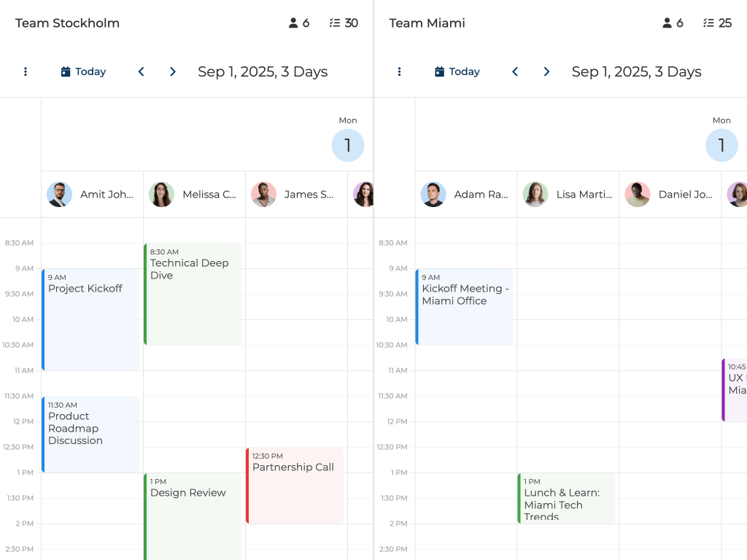The image size is (747, 560).
Task: Jump to Today in Team Stockholm calendar
Action: [x=83, y=71]
